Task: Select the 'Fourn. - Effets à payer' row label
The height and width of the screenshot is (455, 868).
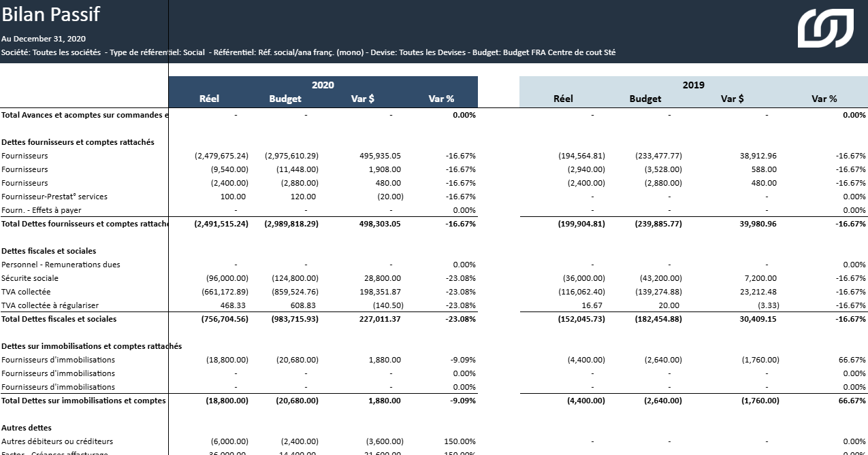Action: 42,210
